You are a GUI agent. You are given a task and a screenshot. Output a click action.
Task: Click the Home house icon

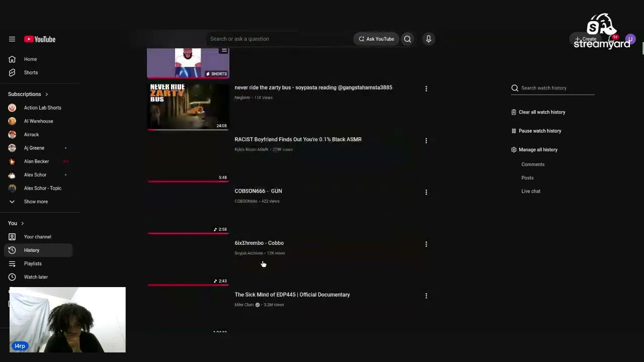pos(12,59)
